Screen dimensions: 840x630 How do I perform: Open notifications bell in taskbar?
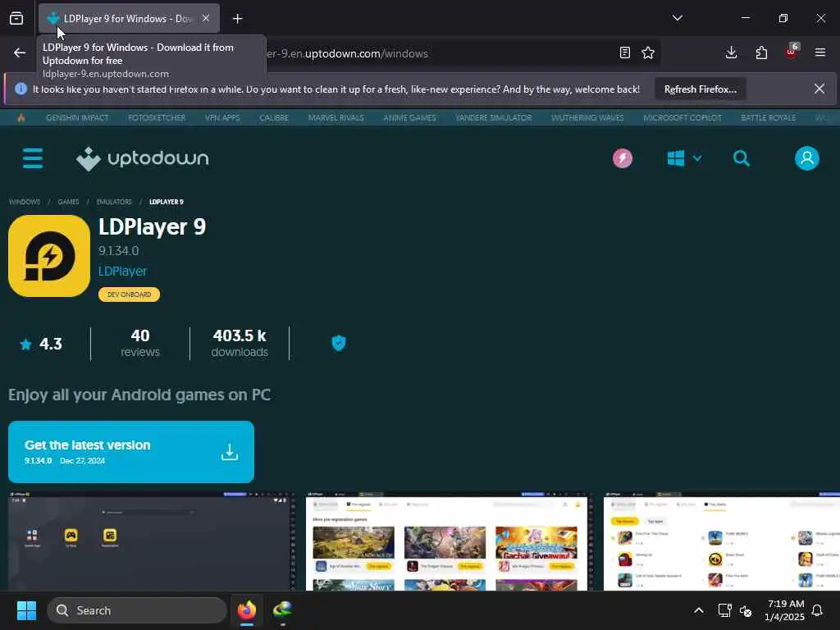coord(818,610)
